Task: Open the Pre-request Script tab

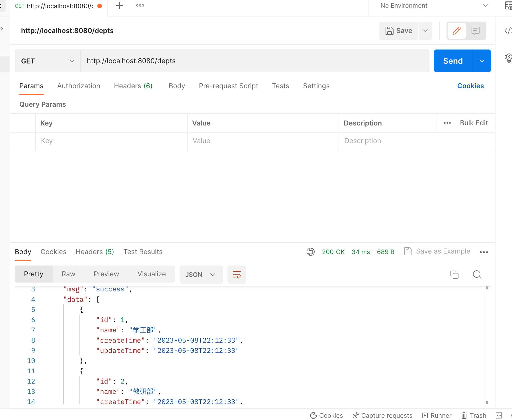Action: click(228, 86)
